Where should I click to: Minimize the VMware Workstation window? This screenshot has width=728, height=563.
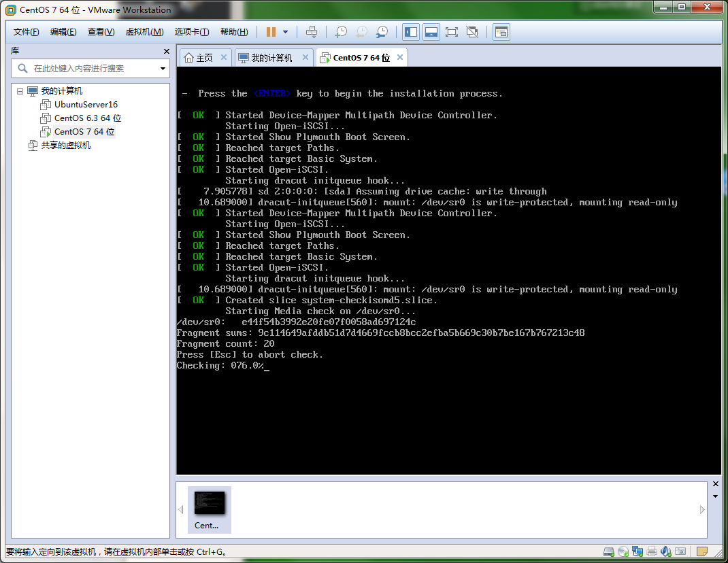(x=663, y=7)
